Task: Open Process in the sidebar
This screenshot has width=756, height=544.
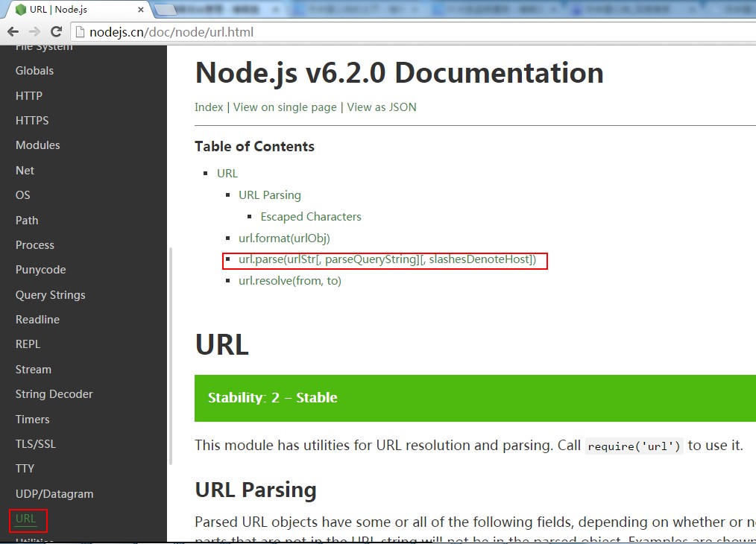Action: pos(35,245)
